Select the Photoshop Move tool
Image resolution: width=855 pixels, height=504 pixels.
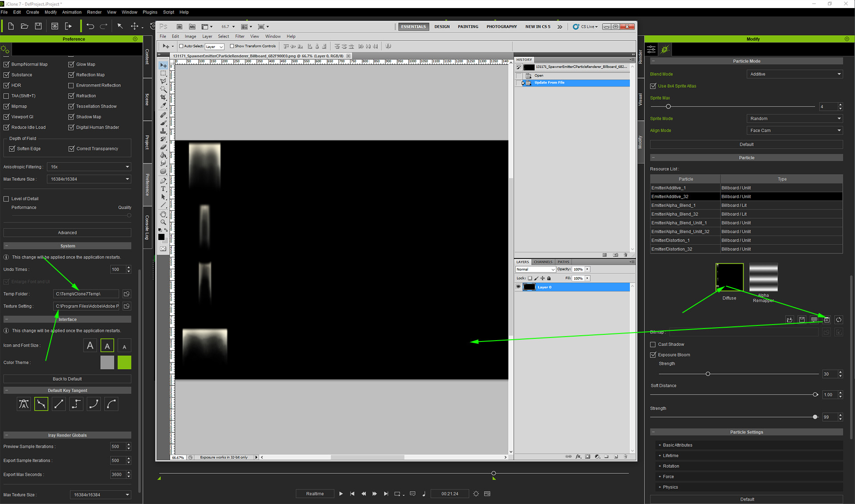click(x=163, y=65)
